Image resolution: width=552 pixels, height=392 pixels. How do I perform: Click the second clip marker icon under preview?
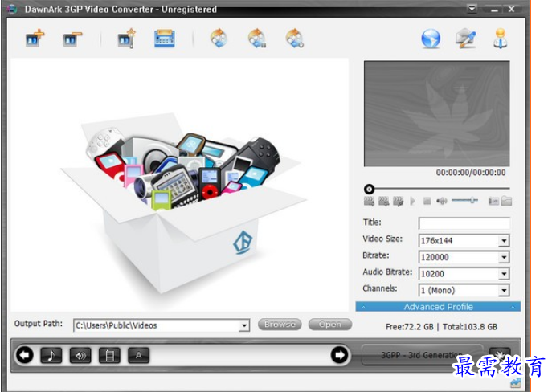pos(383,202)
